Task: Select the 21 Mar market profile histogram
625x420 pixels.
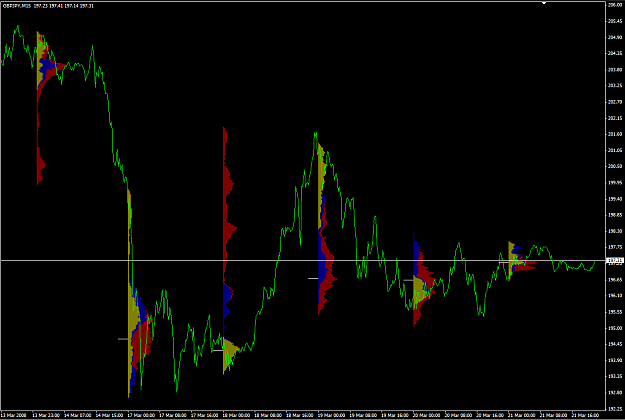Action: click(522, 261)
